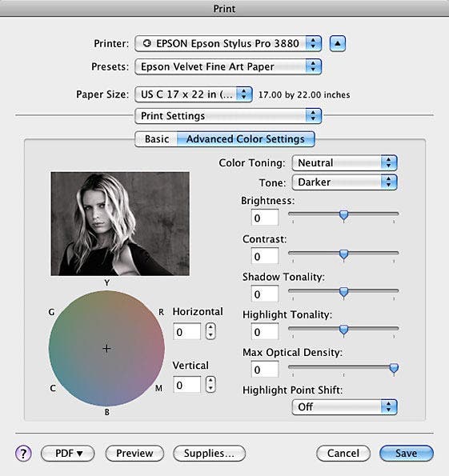Viewport: 449px width, 476px height.
Task: Choose a Color Toning option
Action: click(344, 162)
